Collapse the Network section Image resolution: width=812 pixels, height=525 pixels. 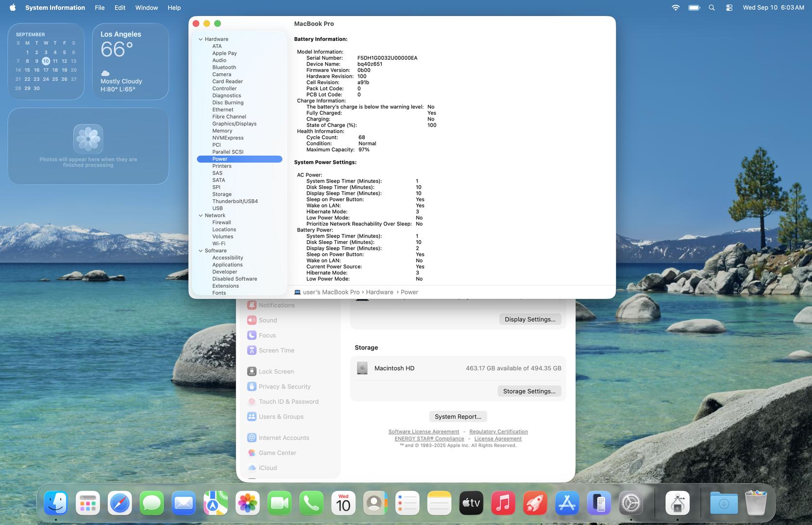[200, 215]
